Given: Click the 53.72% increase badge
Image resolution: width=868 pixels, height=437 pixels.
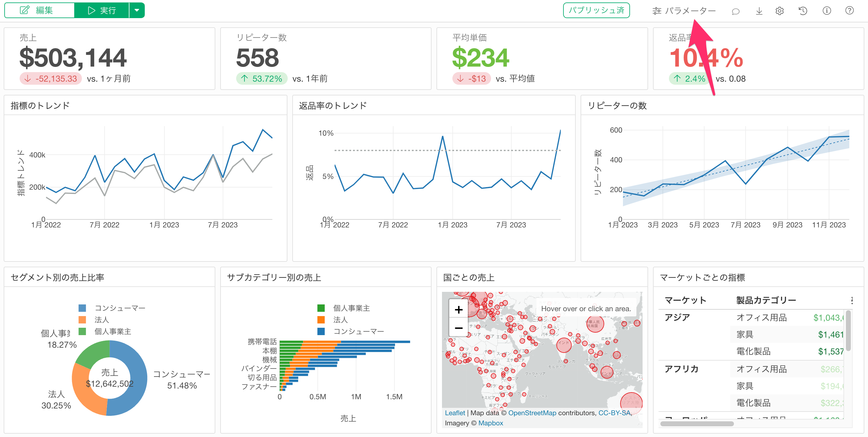Looking at the screenshot, I should click(x=262, y=79).
